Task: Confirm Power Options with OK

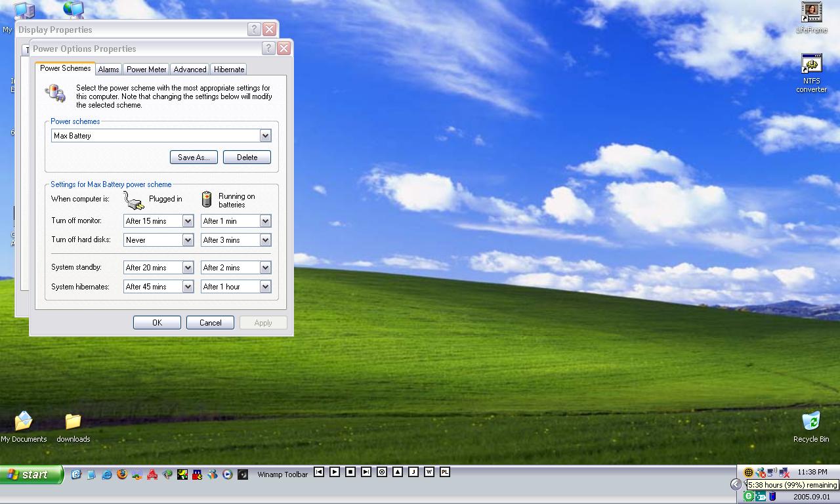Action: tap(157, 323)
